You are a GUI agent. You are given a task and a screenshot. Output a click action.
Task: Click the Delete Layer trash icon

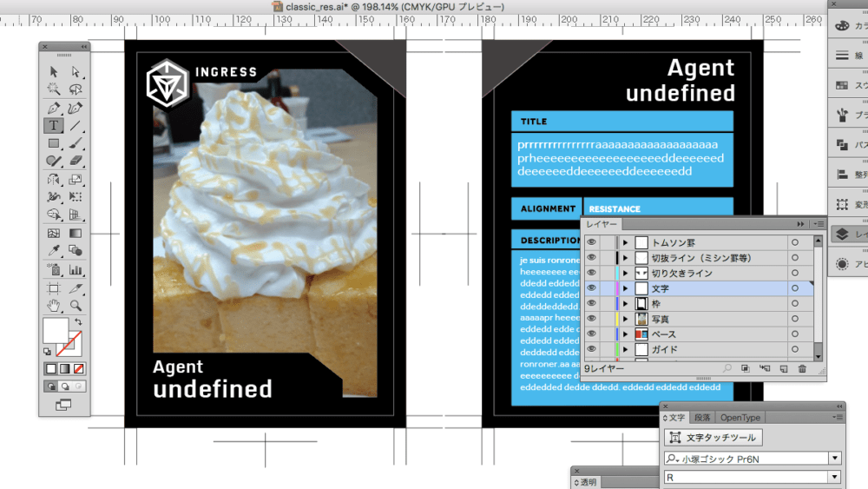click(802, 369)
